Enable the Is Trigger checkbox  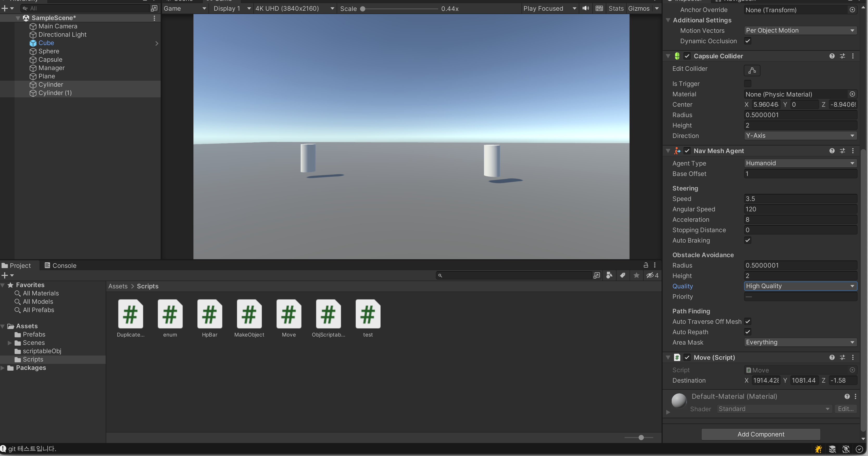(x=747, y=84)
